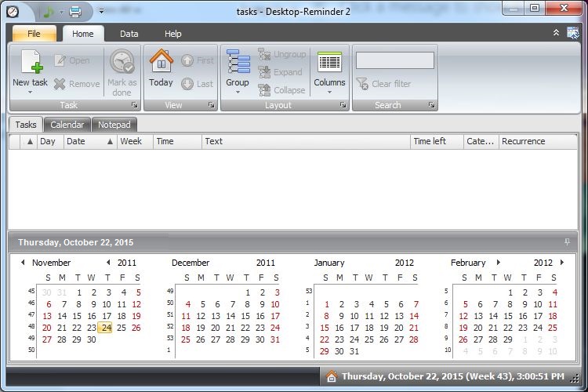Screen dimensions: 588x392
Task: Go to next year arrow after 2012
Action: (562, 262)
